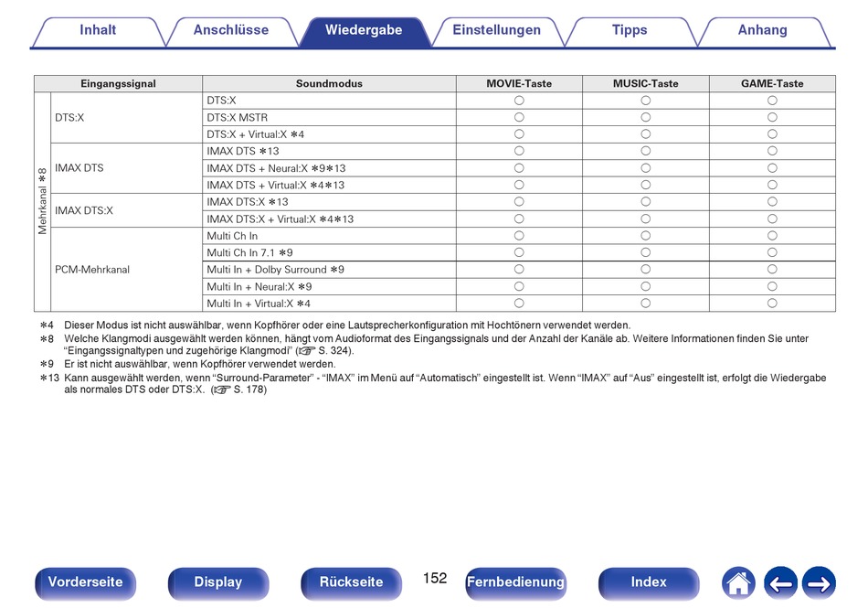Viewport: 868px width, 608px height.
Task: Click the GAME-Taste column header
Action: [772, 83]
